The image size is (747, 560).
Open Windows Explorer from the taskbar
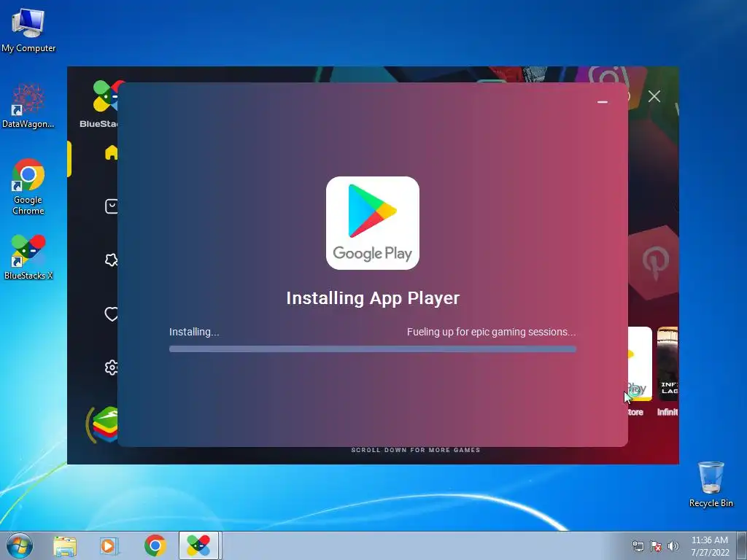tap(65, 545)
